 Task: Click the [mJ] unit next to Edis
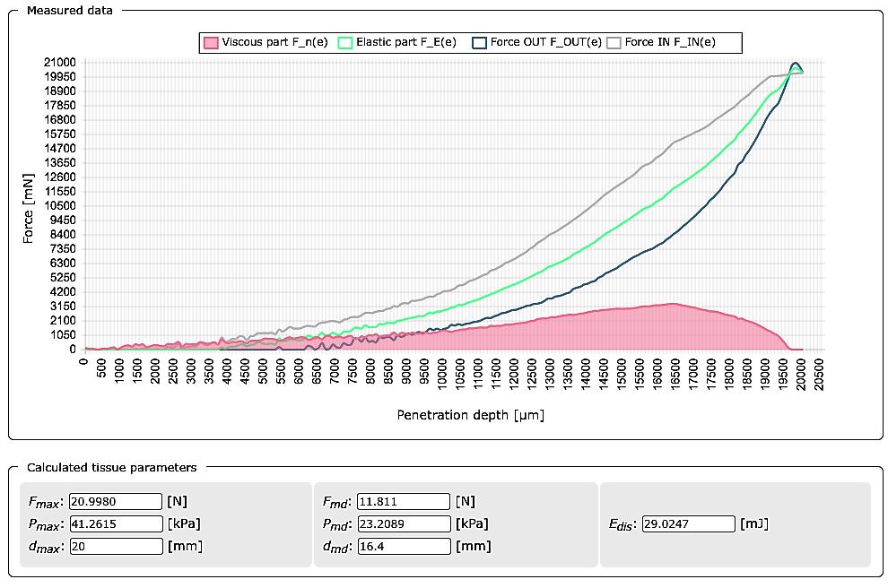[754, 524]
